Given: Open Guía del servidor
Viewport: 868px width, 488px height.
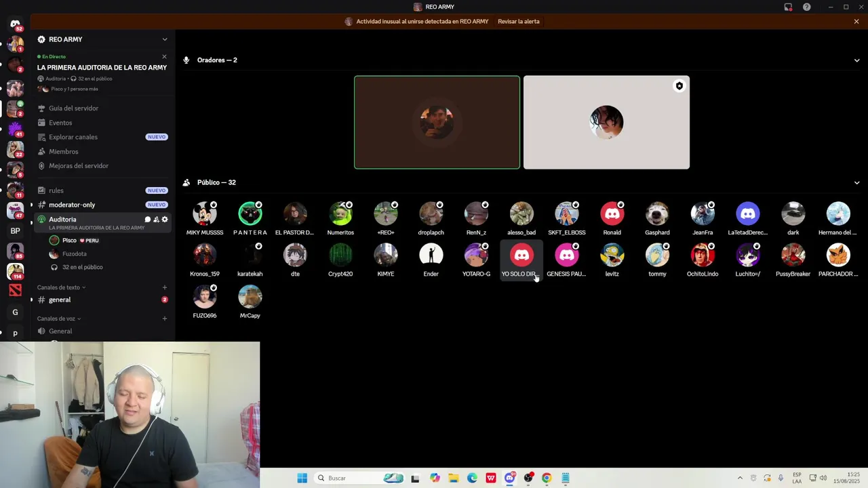Looking at the screenshot, I should [x=102, y=108].
